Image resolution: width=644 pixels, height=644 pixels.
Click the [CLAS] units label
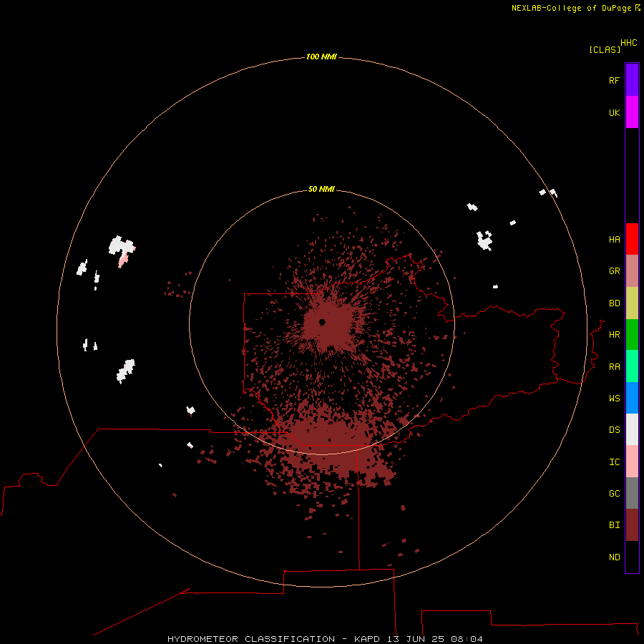click(605, 49)
